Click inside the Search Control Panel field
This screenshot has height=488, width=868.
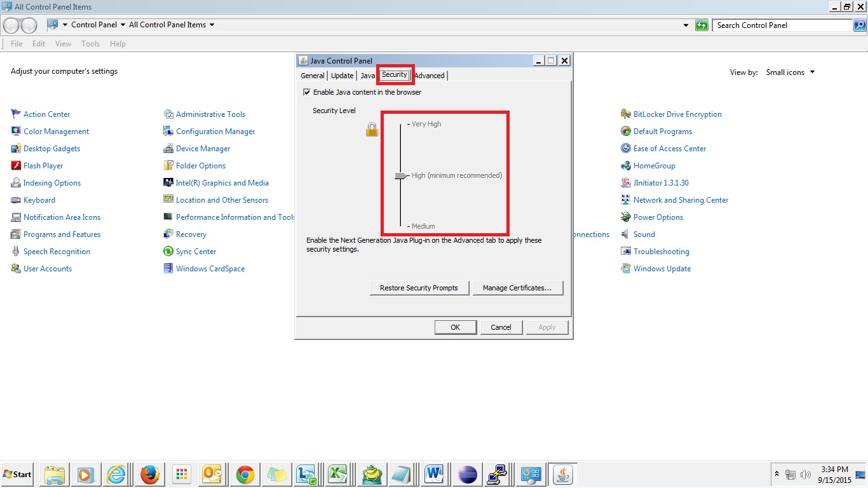782,25
